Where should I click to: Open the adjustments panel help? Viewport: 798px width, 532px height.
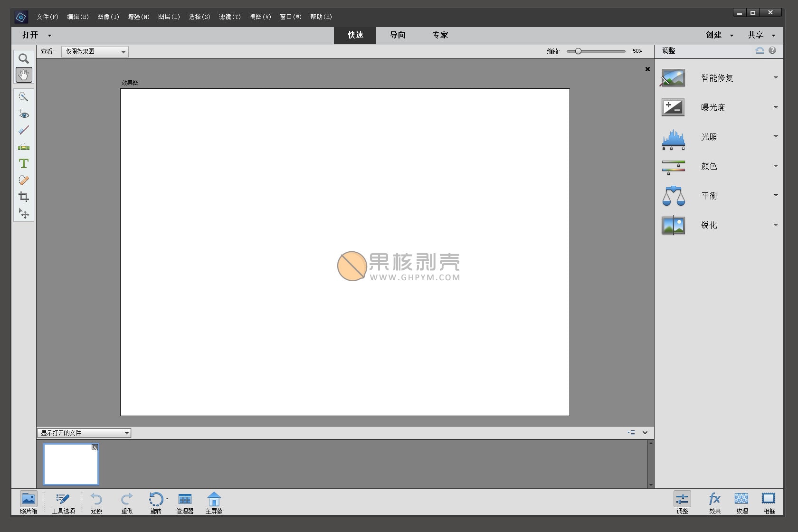coord(772,50)
